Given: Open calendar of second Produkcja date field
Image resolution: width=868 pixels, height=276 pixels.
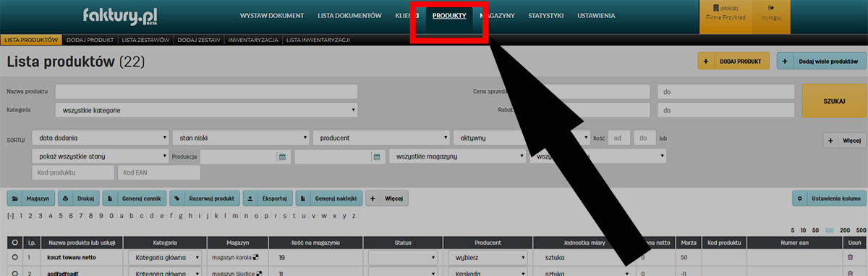Looking at the screenshot, I should point(377,156).
